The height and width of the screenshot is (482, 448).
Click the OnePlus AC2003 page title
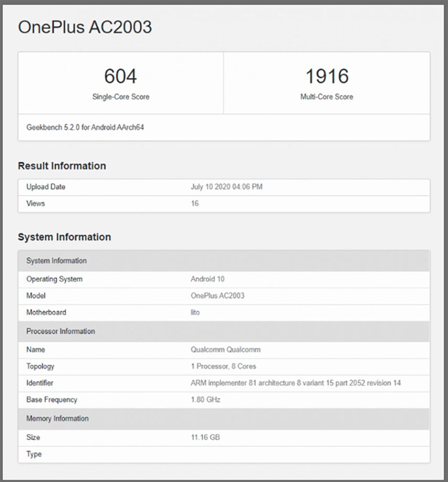85,27
